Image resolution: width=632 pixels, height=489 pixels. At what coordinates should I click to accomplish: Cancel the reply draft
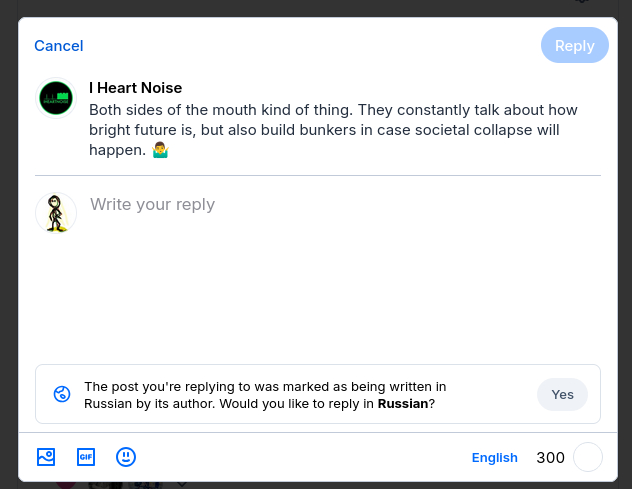(x=59, y=46)
